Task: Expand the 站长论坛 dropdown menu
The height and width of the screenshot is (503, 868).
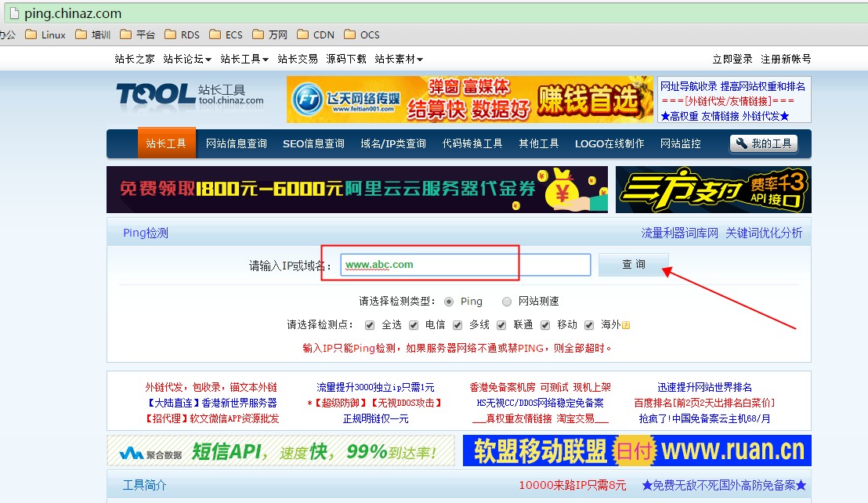Action: point(187,59)
